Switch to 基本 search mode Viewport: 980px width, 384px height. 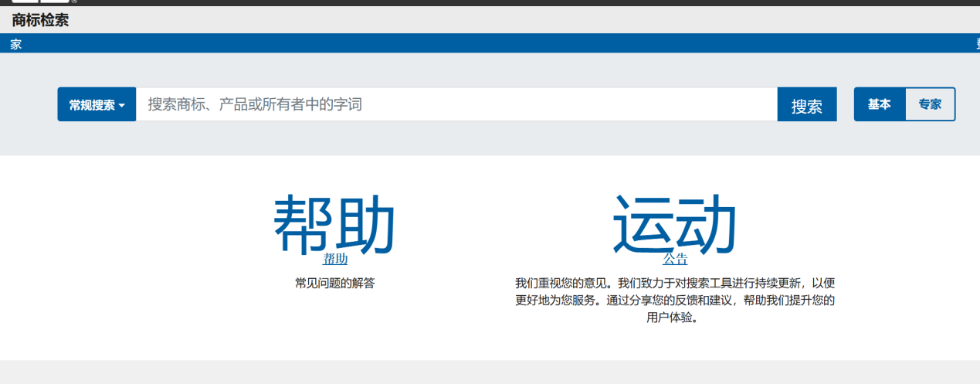[x=879, y=104]
